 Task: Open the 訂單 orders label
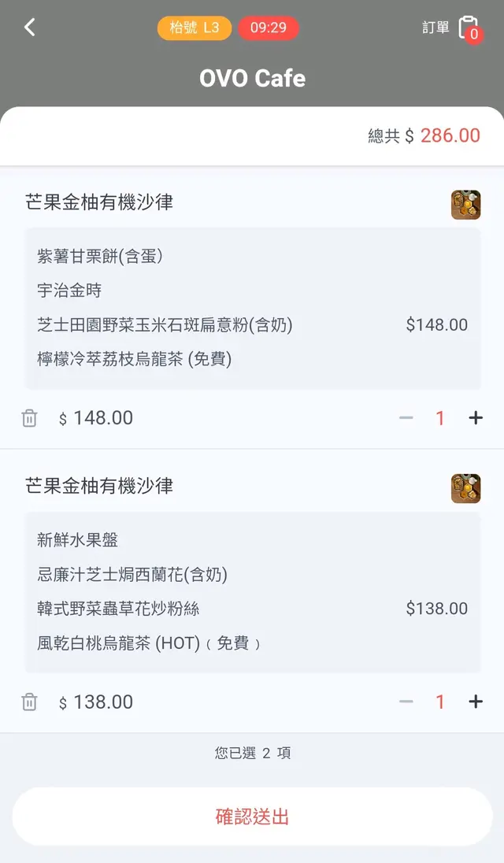coord(435,28)
